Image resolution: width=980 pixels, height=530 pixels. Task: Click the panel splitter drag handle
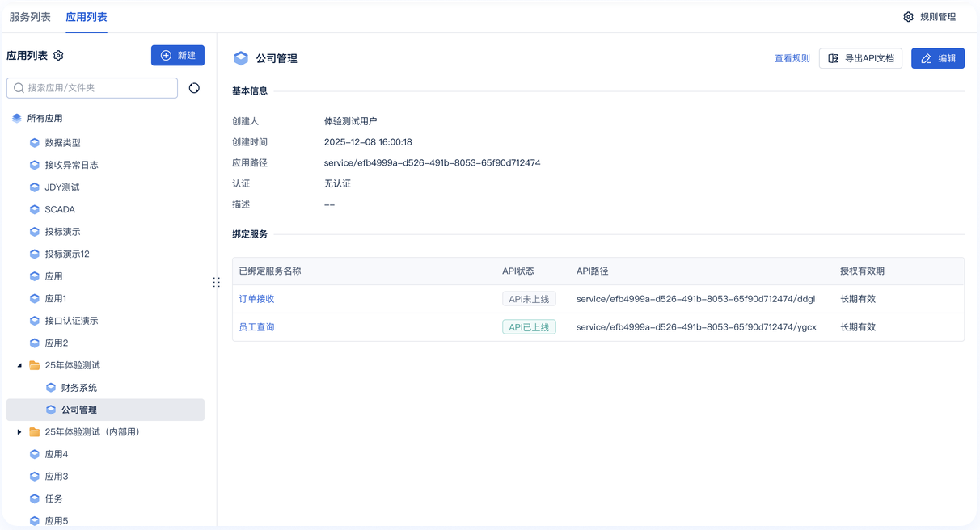[x=216, y=282]
